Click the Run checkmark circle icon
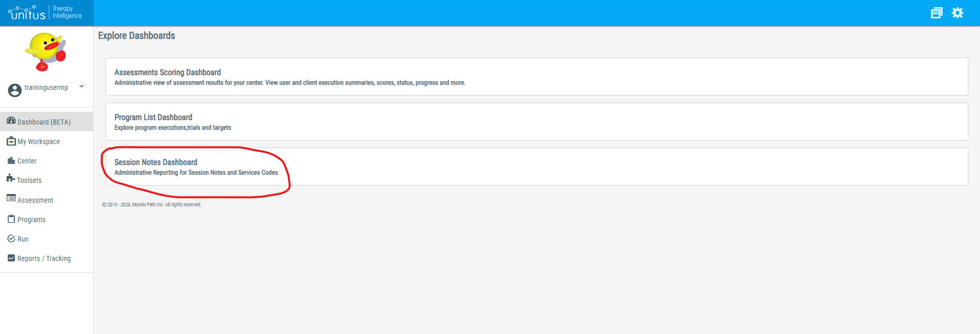Viewport: 980px width, 334px height. 11,238
